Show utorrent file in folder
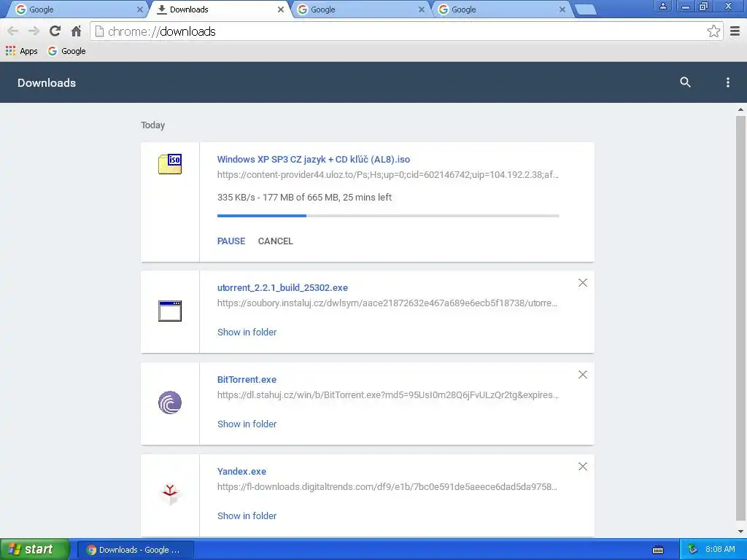747x560 pixels. (x=247, y=332)
